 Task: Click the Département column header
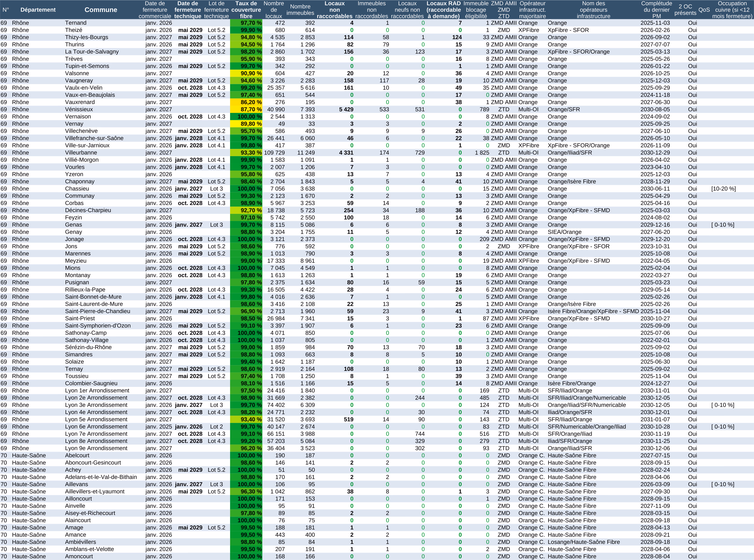[38, 10]
